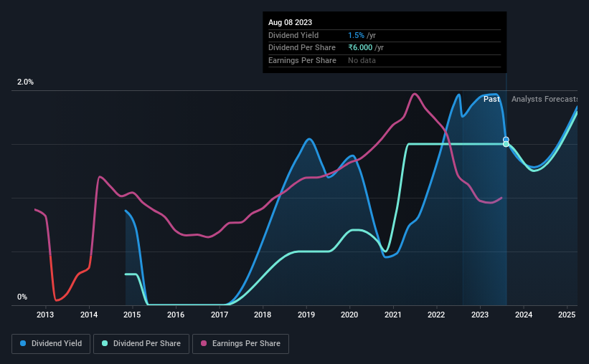
Task: Click the 2018 x-axis label
Action: (263, 315)
